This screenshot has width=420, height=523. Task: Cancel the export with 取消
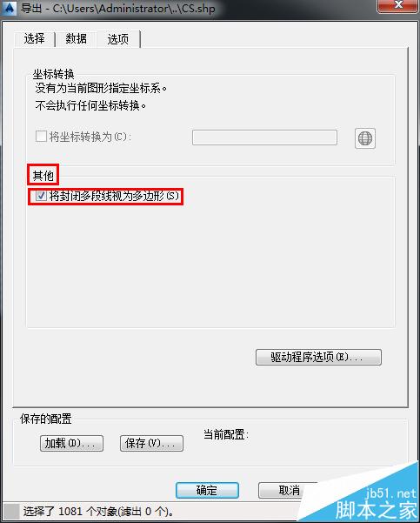pos(289,490)
